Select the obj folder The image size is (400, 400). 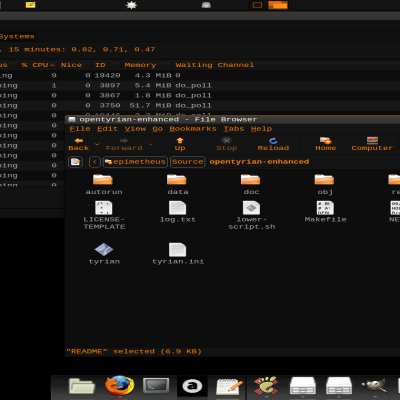325,184
